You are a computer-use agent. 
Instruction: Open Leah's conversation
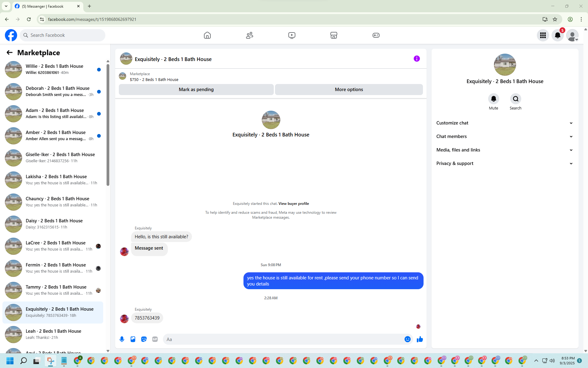pyautogui.click(x=53, y=335)
